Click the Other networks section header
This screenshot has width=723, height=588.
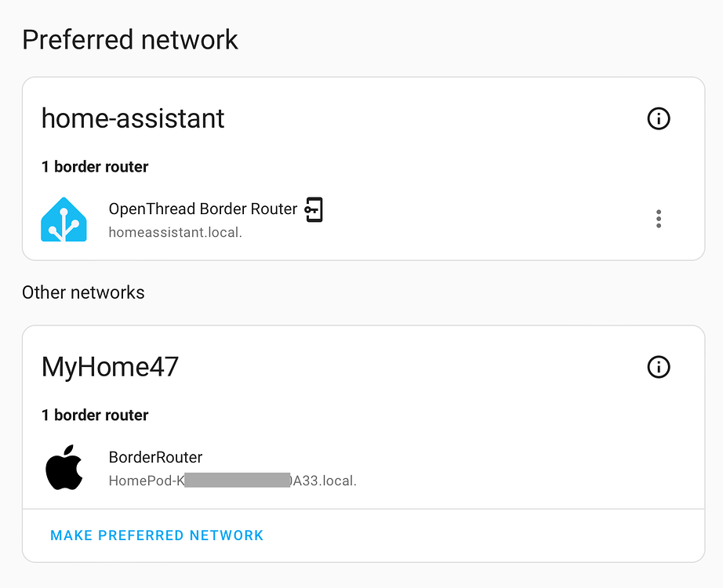point(83,292)
